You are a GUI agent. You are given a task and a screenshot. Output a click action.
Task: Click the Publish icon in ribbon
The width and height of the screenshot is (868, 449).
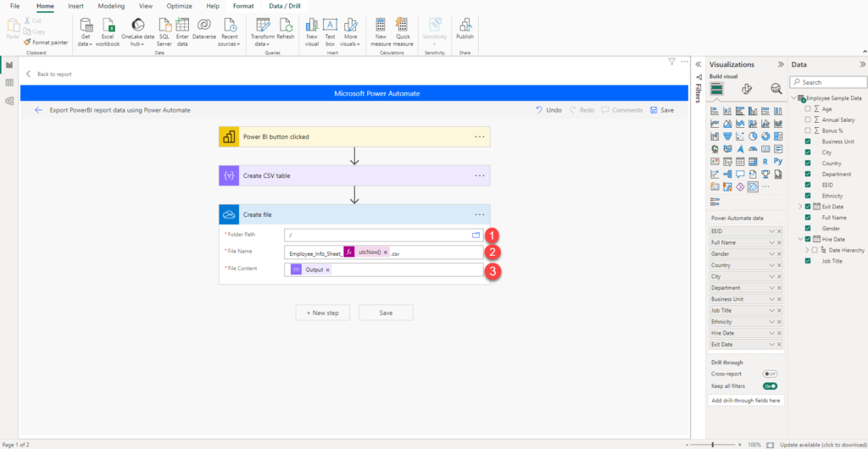coord(465,28)
